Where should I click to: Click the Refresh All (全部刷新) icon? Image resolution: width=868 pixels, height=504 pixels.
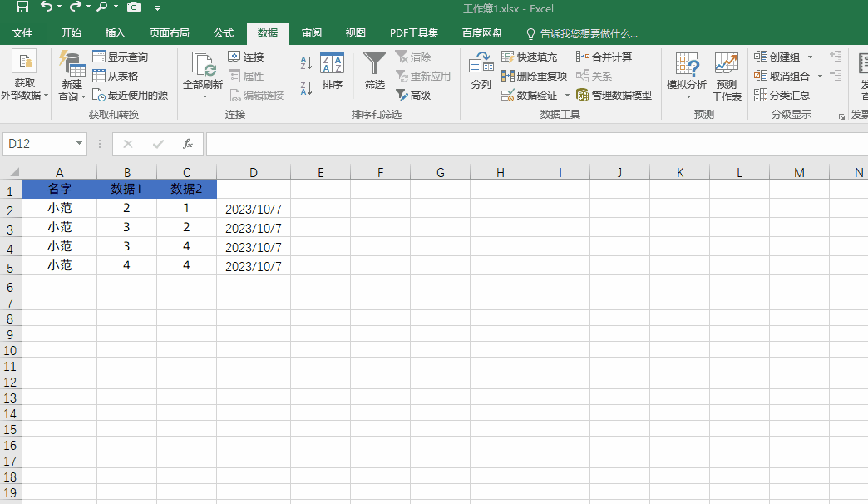click(x=203, y=67)
